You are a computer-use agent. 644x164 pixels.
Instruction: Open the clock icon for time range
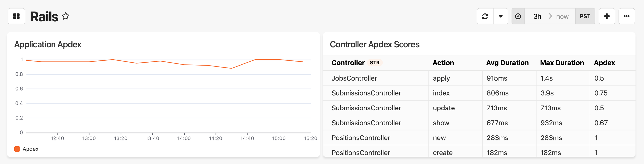(518, 16)
